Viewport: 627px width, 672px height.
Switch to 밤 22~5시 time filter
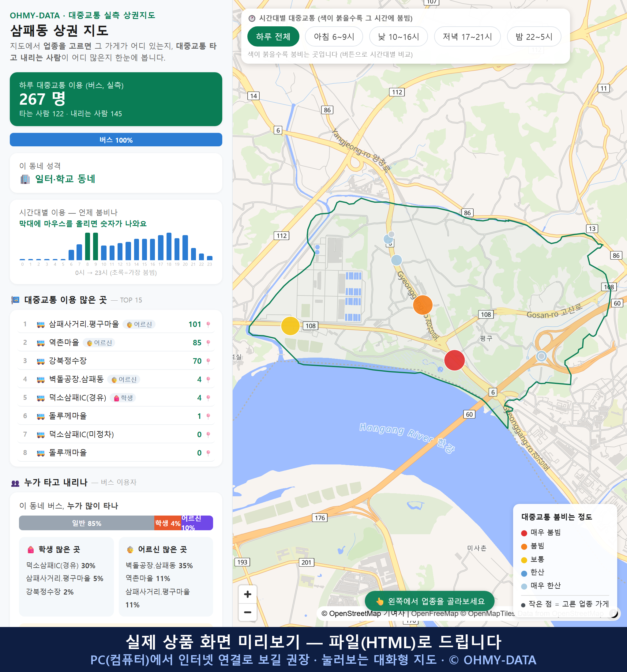[534, 36]
